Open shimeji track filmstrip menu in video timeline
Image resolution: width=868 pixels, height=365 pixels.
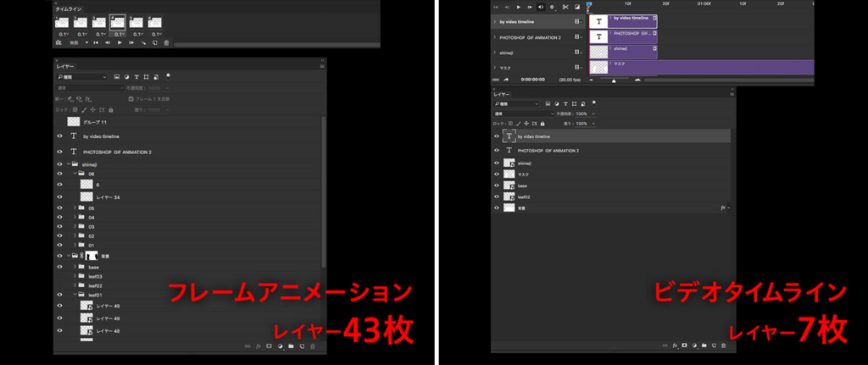click(x=578, y=52)
